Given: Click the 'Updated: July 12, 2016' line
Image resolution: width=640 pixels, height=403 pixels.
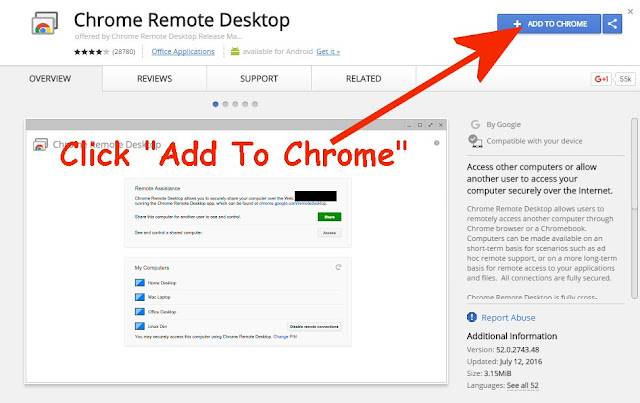Looking at the screenshot, I should [504, 361].
